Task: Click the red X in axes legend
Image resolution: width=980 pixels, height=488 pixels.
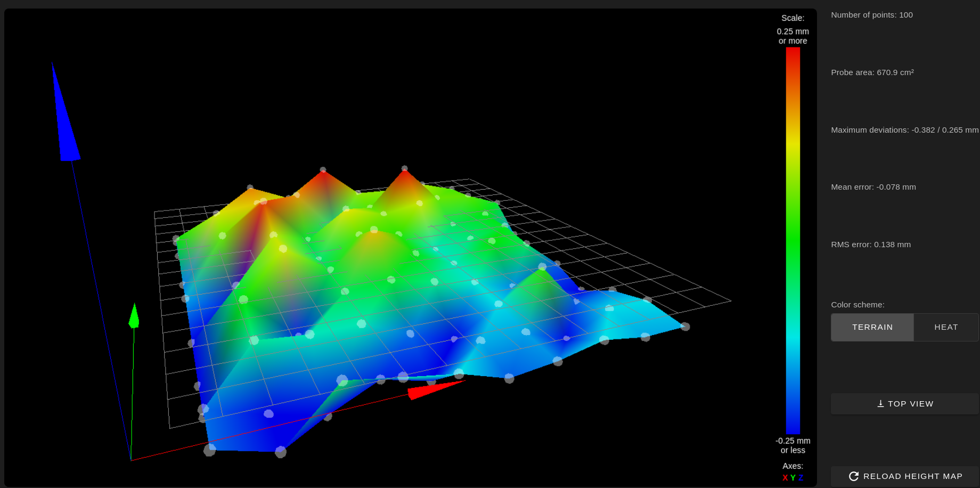Action: 785,478
